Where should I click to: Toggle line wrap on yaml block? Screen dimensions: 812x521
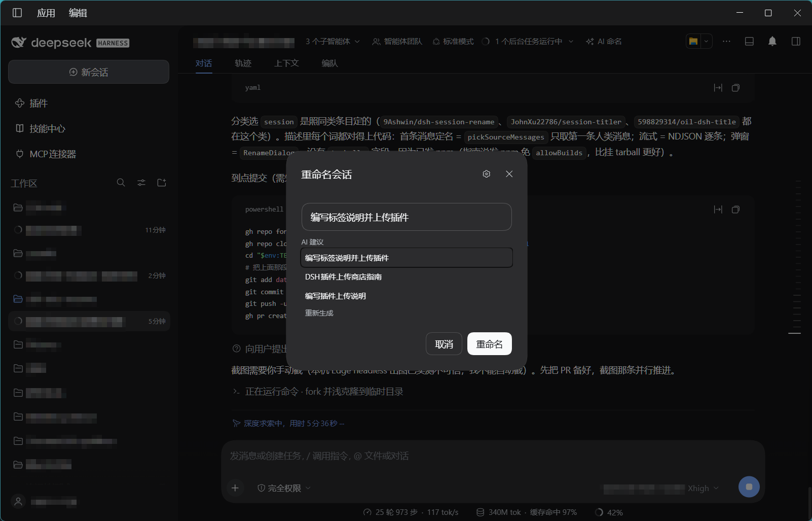[x=718, y=88]
